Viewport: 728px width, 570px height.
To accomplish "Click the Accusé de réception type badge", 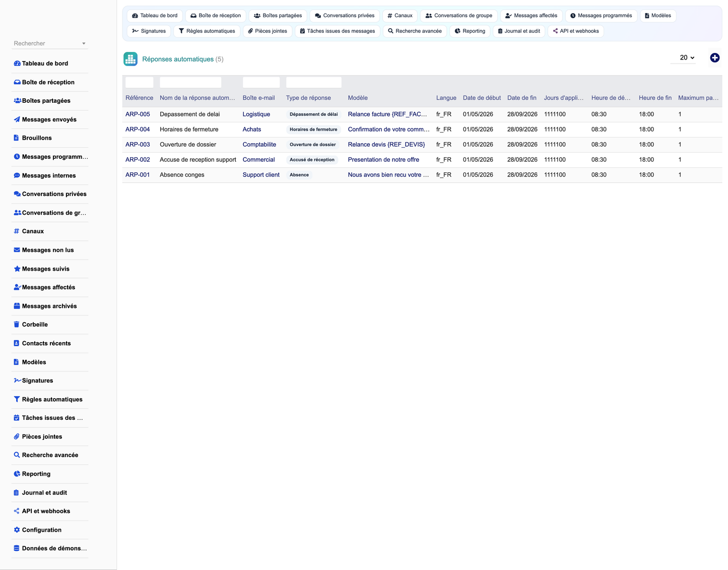I will pos(312,160).
